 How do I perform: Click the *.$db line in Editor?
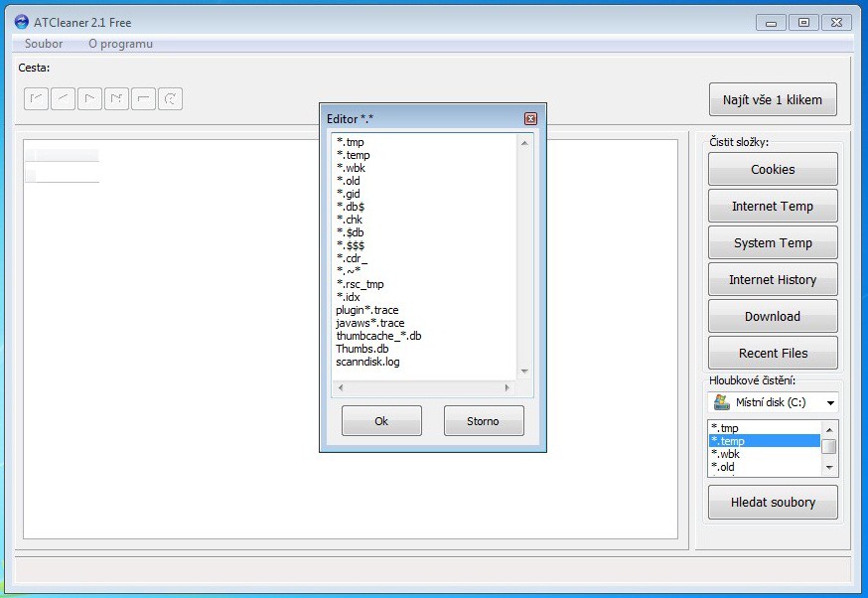coord(351,232)
